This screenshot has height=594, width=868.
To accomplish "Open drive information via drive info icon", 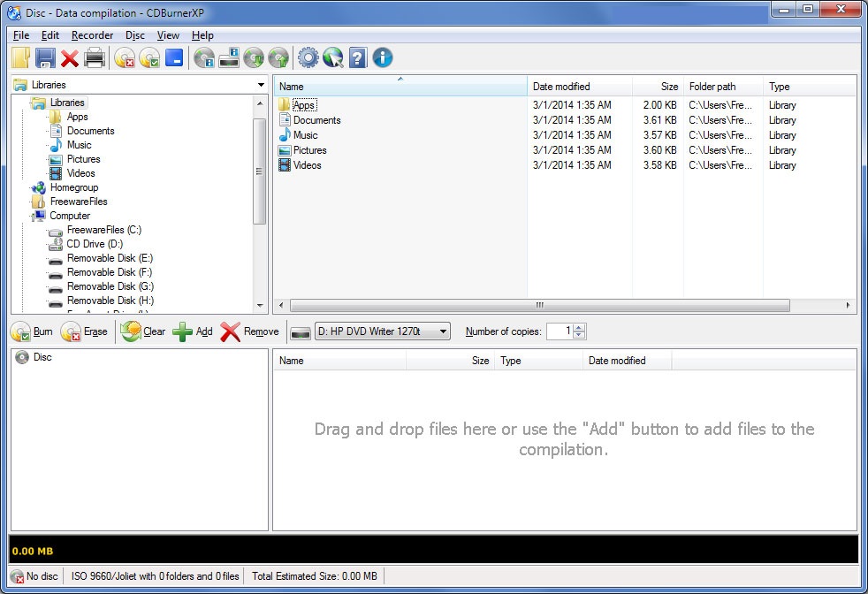I will [229, 57].
